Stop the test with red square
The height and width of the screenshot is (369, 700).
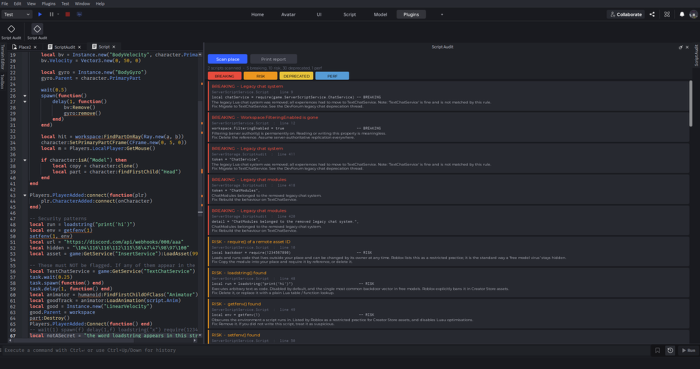point(67,14)
